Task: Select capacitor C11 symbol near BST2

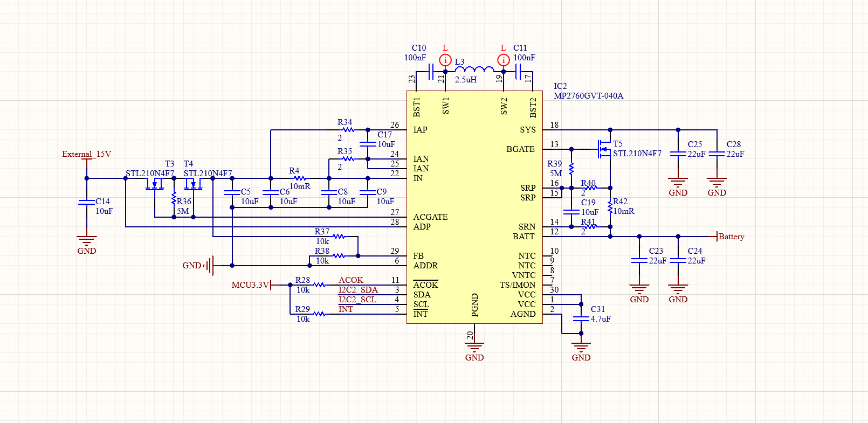Action: click(x=518, y=71)
